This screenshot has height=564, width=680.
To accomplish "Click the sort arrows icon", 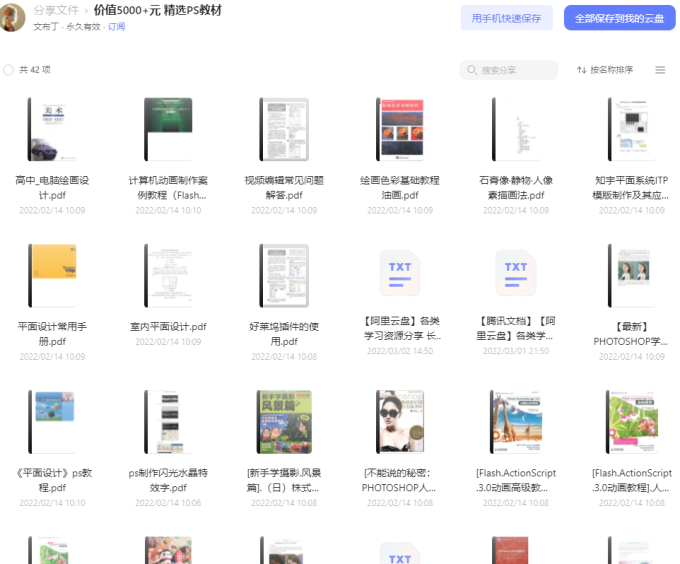I will [x=581, y=70].
